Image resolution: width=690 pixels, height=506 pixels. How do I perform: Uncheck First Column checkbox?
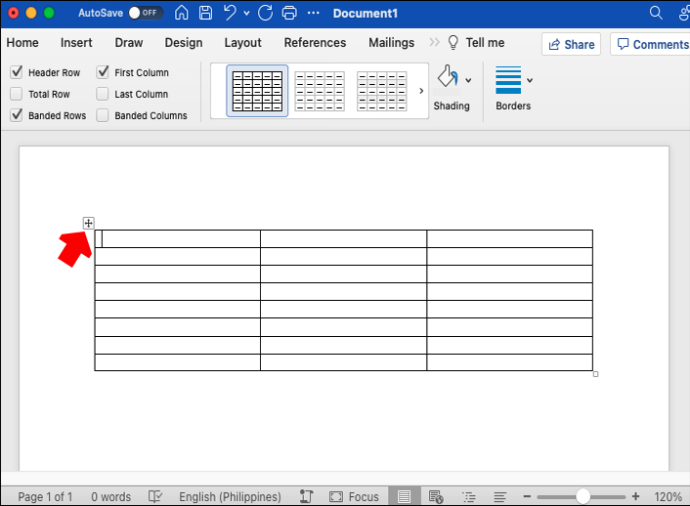coord(103,72)
